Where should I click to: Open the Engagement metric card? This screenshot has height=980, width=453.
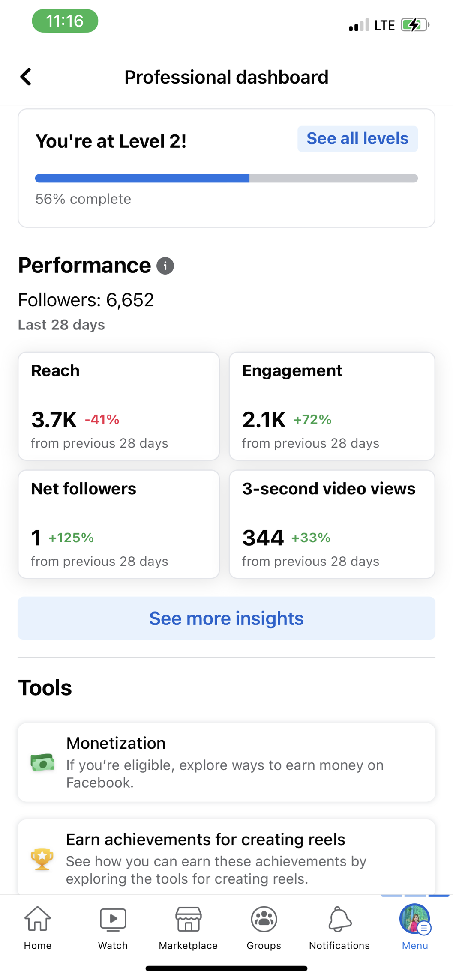[332, 406]
